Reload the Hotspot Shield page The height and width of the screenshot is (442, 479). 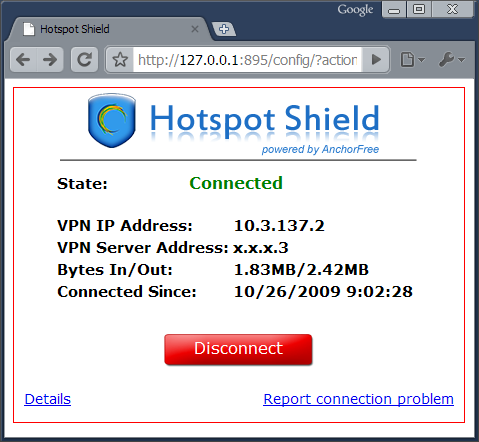(x=85, y=60)
